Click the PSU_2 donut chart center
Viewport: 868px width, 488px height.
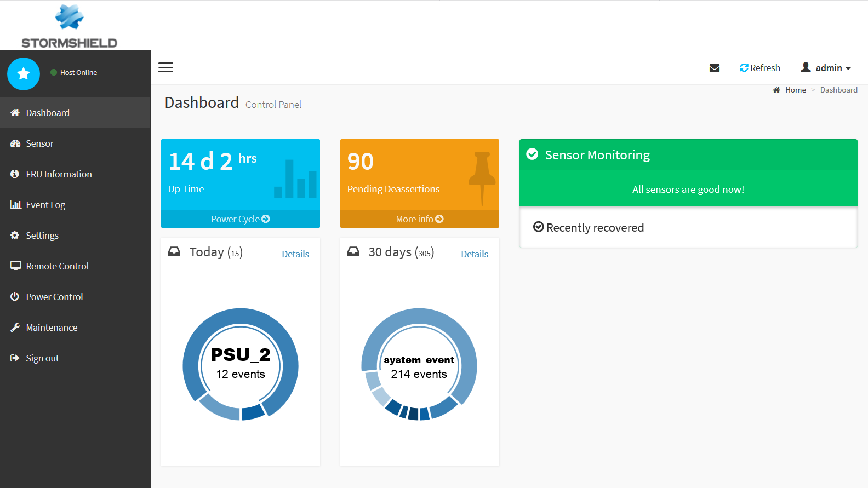tap(241, 364)
